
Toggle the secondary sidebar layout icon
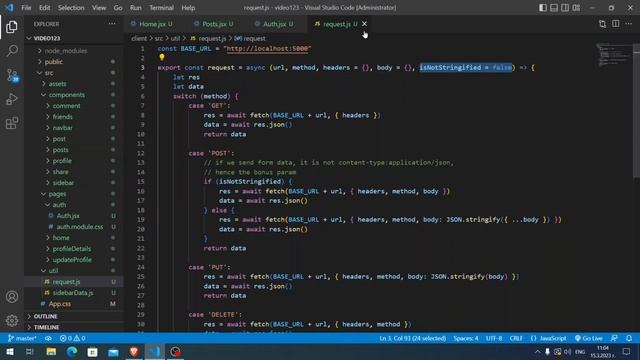point(565,8)
